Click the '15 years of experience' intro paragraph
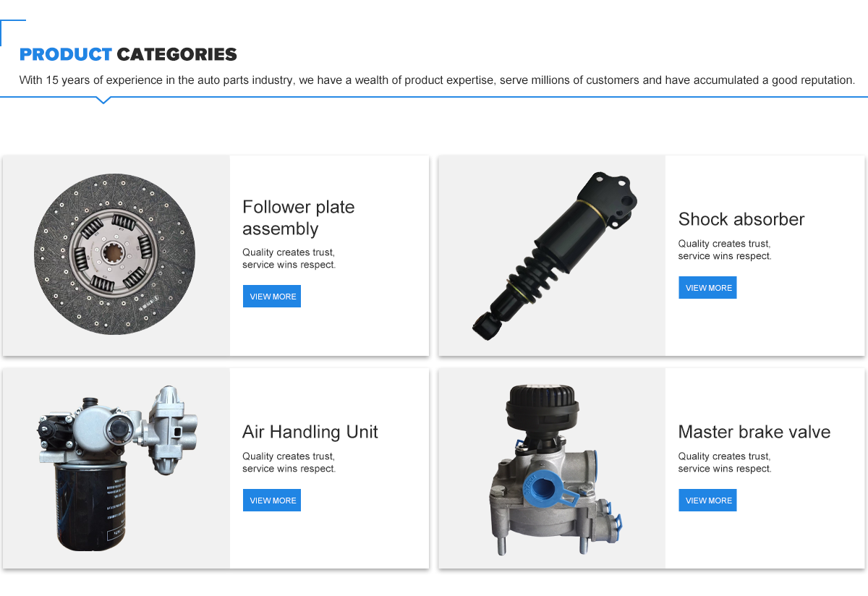This screenshot has width=868, height=596. click(437, 80)
